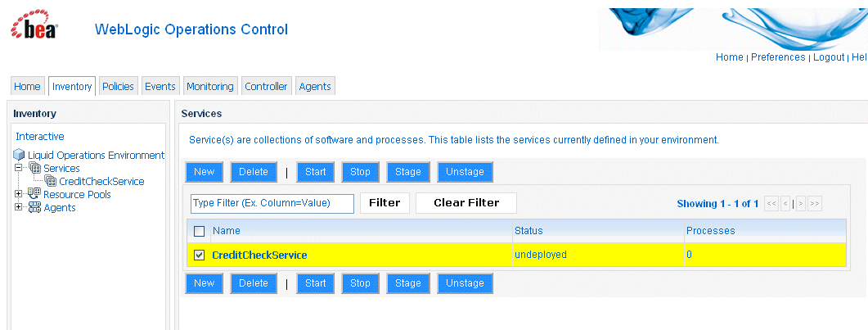Viewport: 868px width, 330px height.
Task: Click the Services folder icon in tree
Action: click(x=35, y=169)
